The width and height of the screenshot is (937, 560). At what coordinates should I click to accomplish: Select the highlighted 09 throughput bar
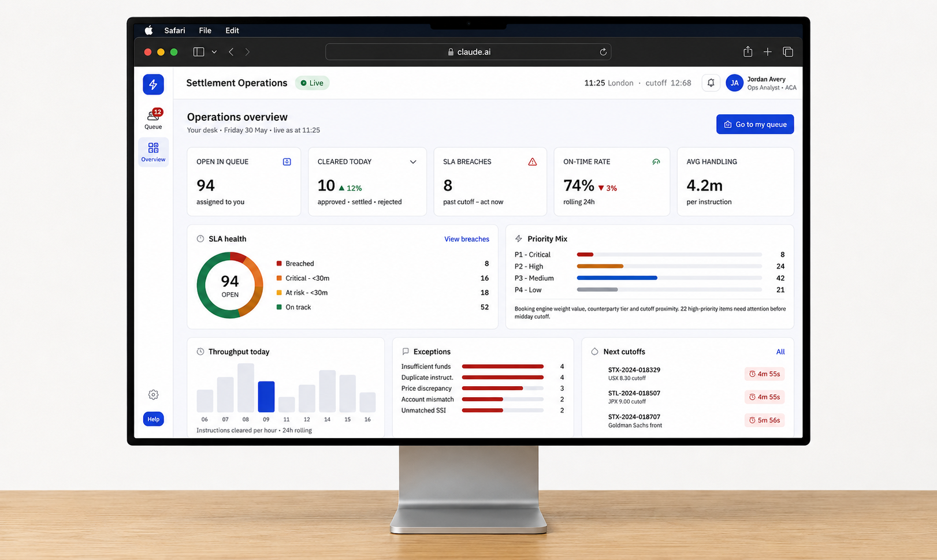[x=266, y=397]
